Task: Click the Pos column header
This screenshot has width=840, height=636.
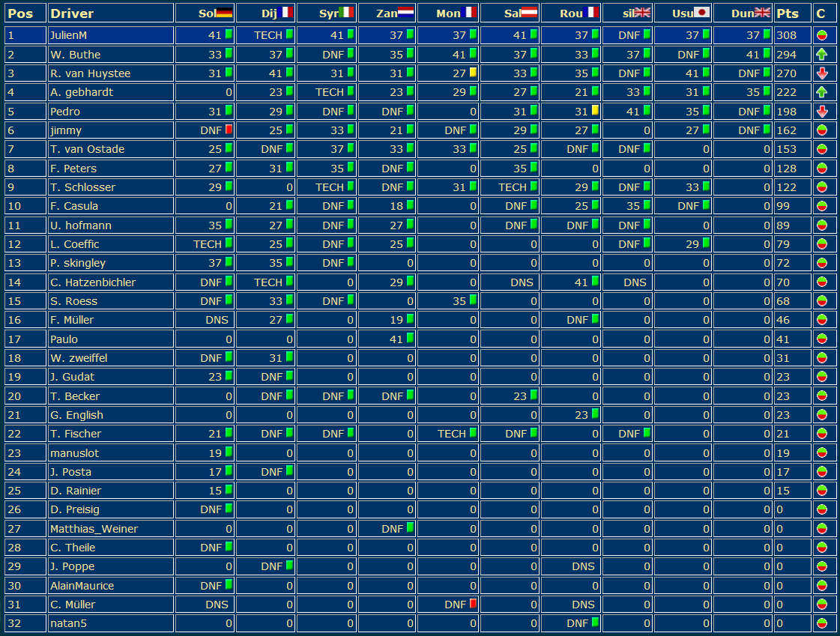Action: pos(20,13)
